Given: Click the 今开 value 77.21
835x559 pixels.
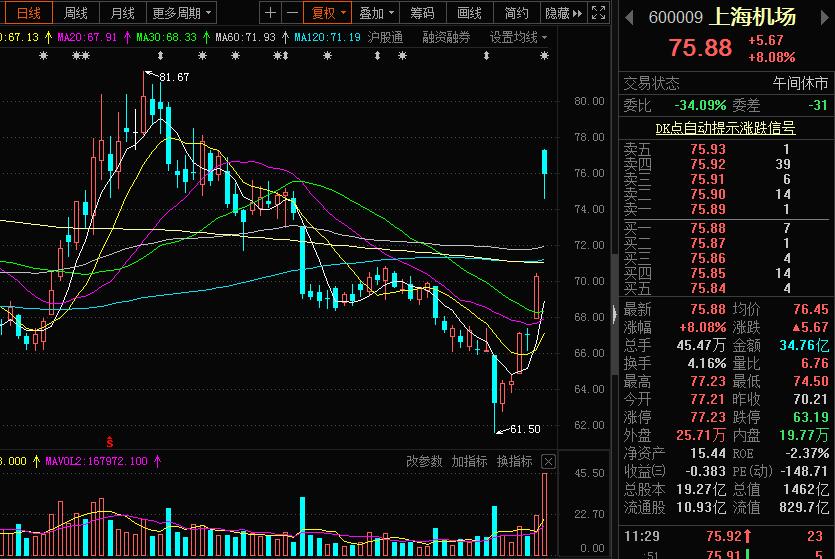Looking at the screenshot, I should point(708,399).
